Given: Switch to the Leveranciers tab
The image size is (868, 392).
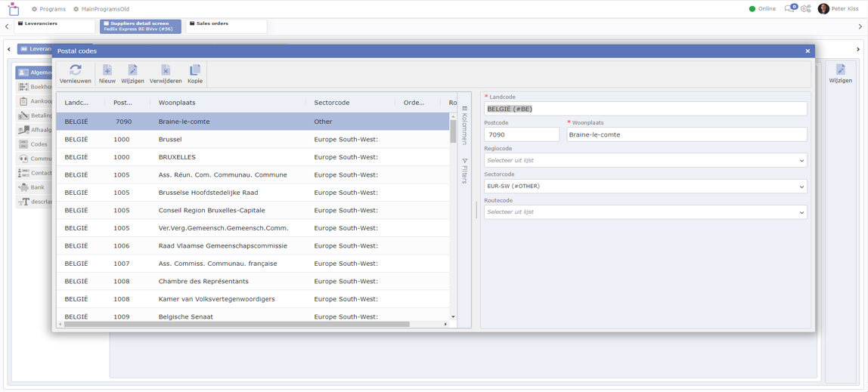Looking at the screenshot, I should tap(55, 26).
